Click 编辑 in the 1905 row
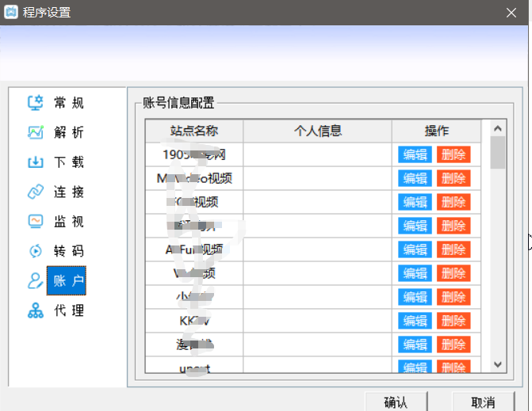 [x=415, y=155]
